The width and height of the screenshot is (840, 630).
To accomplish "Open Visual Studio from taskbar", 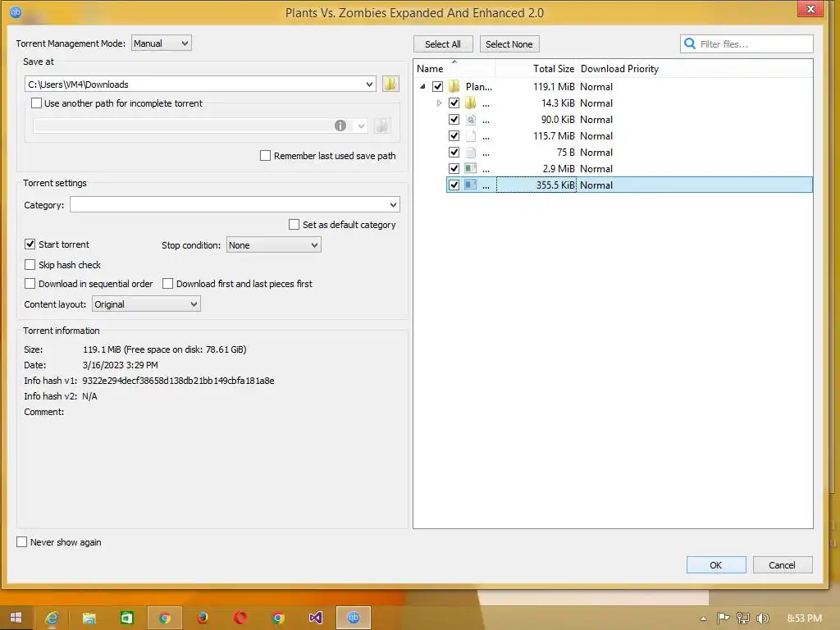I will (316, 618).
